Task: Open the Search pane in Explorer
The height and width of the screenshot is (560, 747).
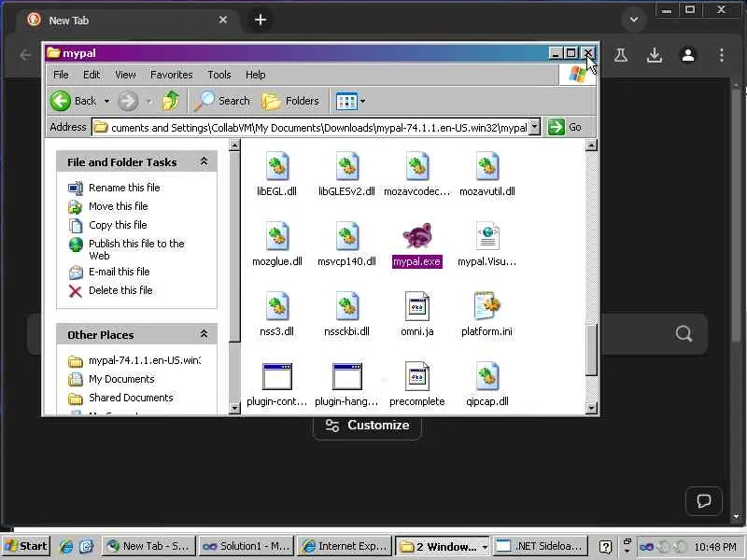Action: click(x=222, y=101)
